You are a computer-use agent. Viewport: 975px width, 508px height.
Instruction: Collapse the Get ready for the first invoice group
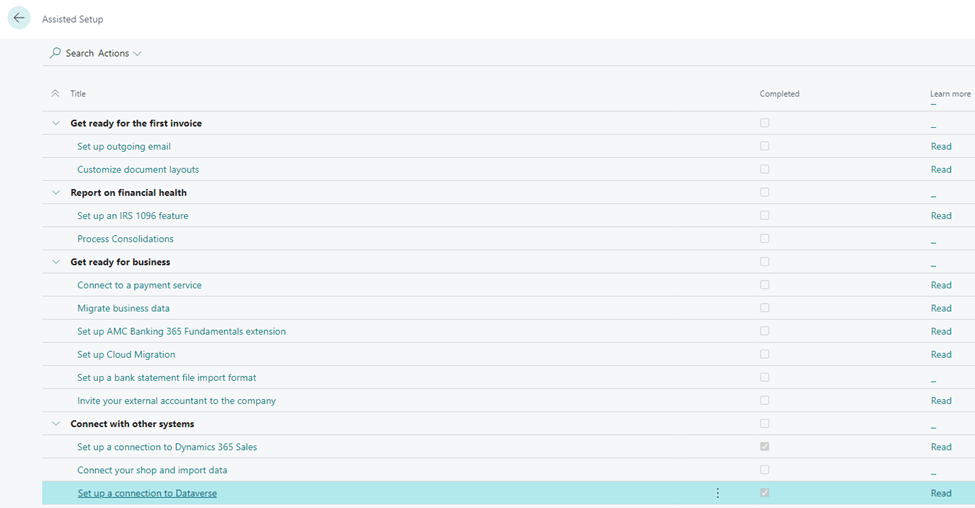click(x=55, y=124)
